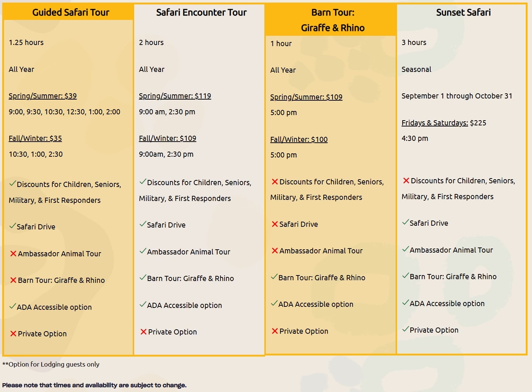Toggle the Safari Drive checkmark under Sunset Safari
This screenshot has height=392, width=532.
tap(405, 222)
